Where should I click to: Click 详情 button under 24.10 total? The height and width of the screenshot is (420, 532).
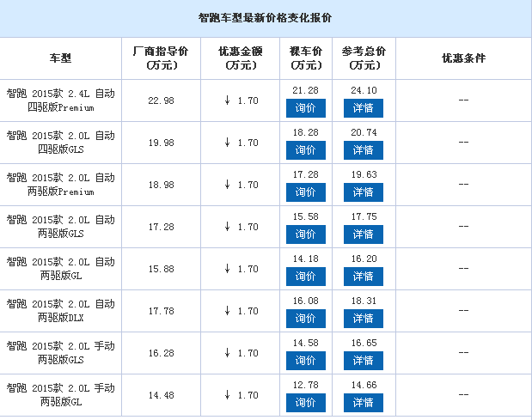pyautogui.click(x=364, y=108)
